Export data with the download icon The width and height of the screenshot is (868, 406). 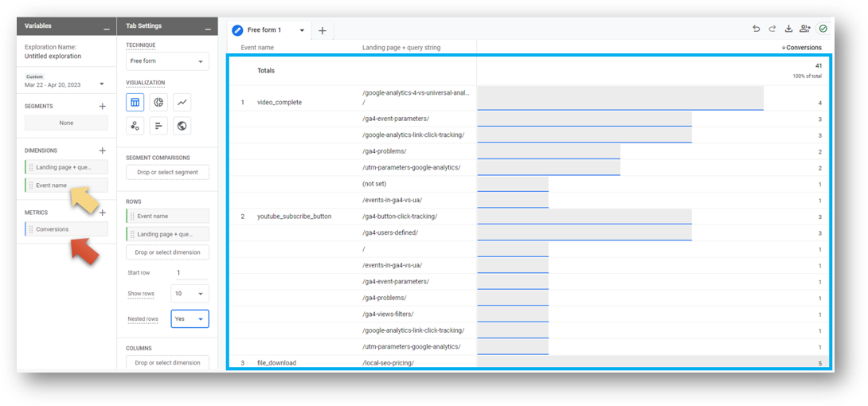click(789, 29)
